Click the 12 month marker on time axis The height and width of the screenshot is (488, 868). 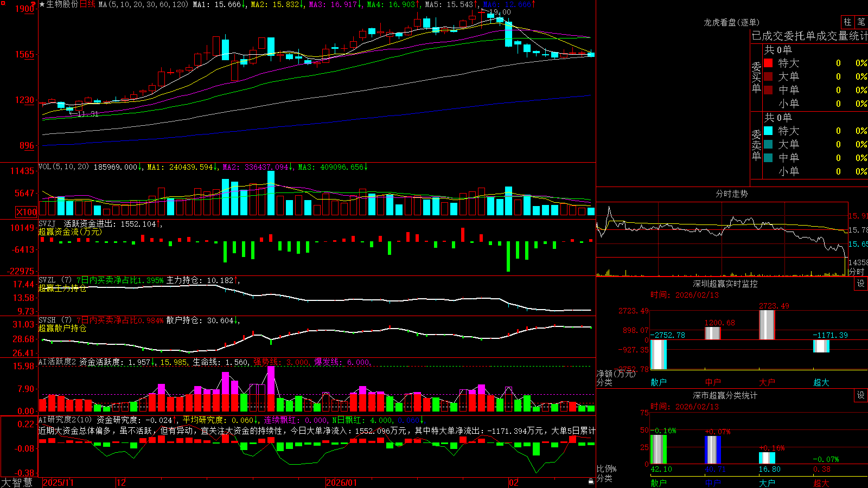(x=122, y=483)
